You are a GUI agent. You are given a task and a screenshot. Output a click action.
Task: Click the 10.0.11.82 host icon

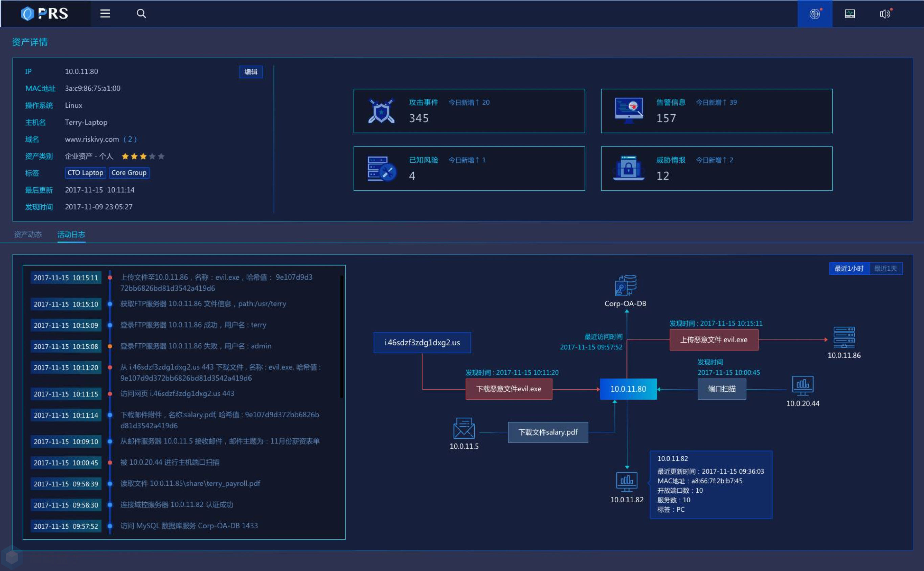pyautogui.click(x=627, y=481)
